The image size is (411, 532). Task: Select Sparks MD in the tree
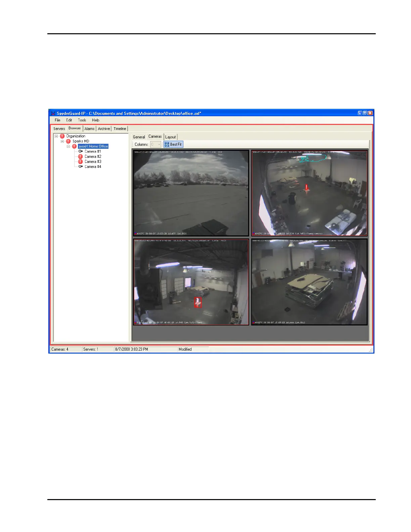[81, 141]
